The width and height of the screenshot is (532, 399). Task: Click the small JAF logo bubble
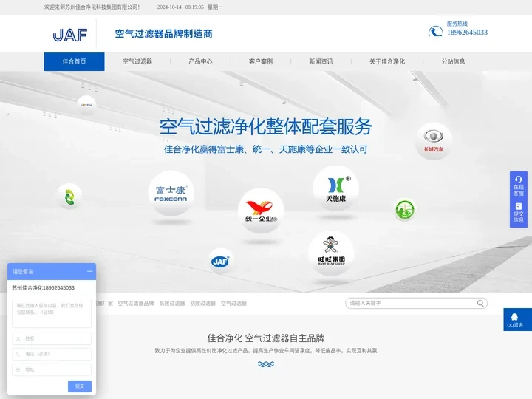coord(220,262)
